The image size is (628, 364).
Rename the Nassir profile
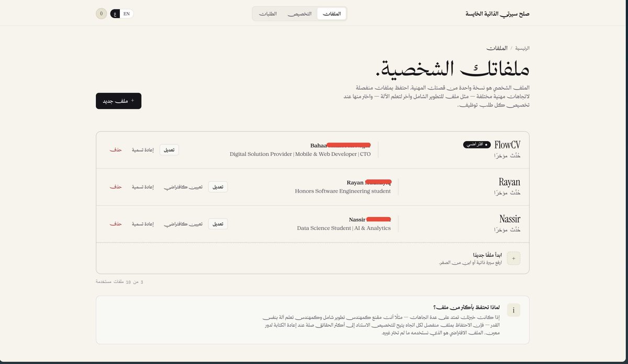tap(143, 224)
